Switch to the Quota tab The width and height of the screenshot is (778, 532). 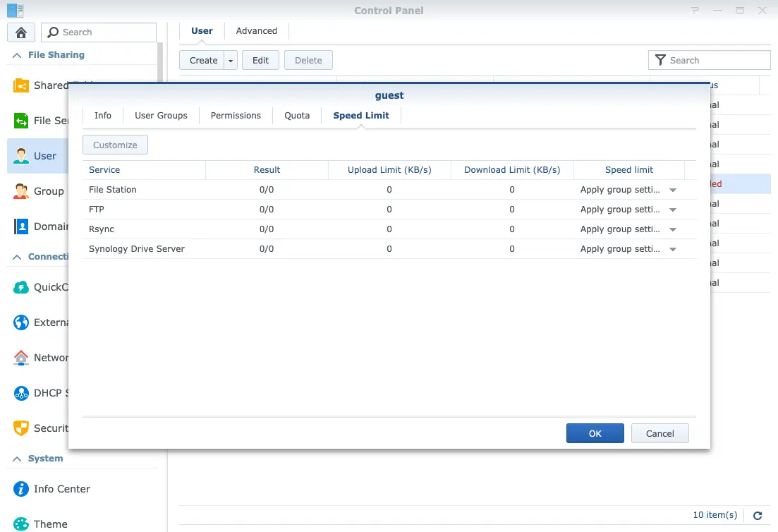pos(297,116)
